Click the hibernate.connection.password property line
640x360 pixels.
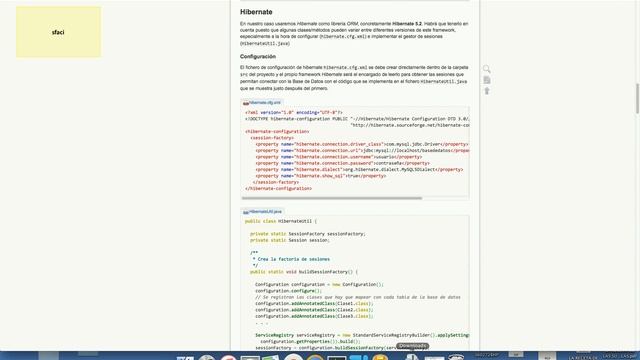pos(342,163)
